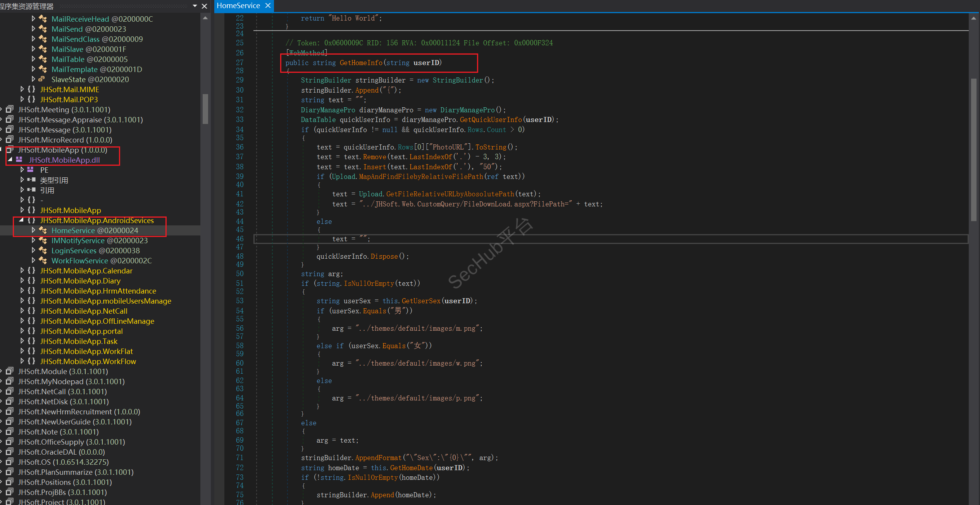Click the PE node icon

(x=31, y=170)
